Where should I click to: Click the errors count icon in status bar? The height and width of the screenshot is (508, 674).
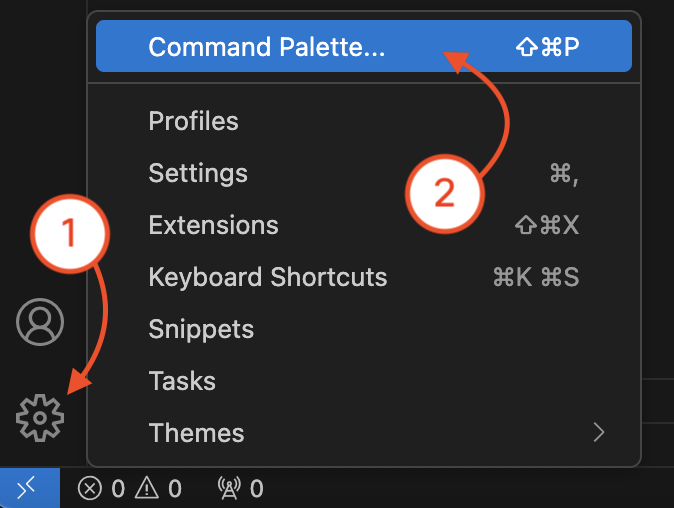(x=91, y=489)
